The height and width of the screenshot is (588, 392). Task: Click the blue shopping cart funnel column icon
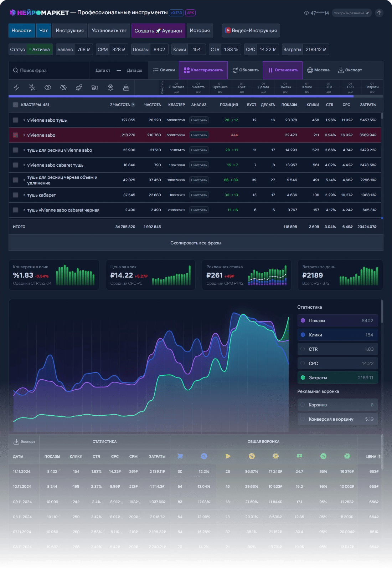point(180,456)
